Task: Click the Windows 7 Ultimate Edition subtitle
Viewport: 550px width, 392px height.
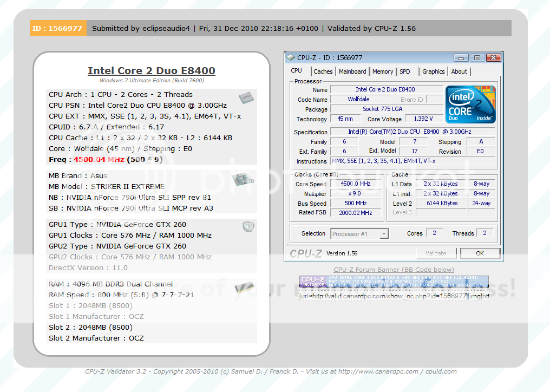Action: (x=152, y=80)
